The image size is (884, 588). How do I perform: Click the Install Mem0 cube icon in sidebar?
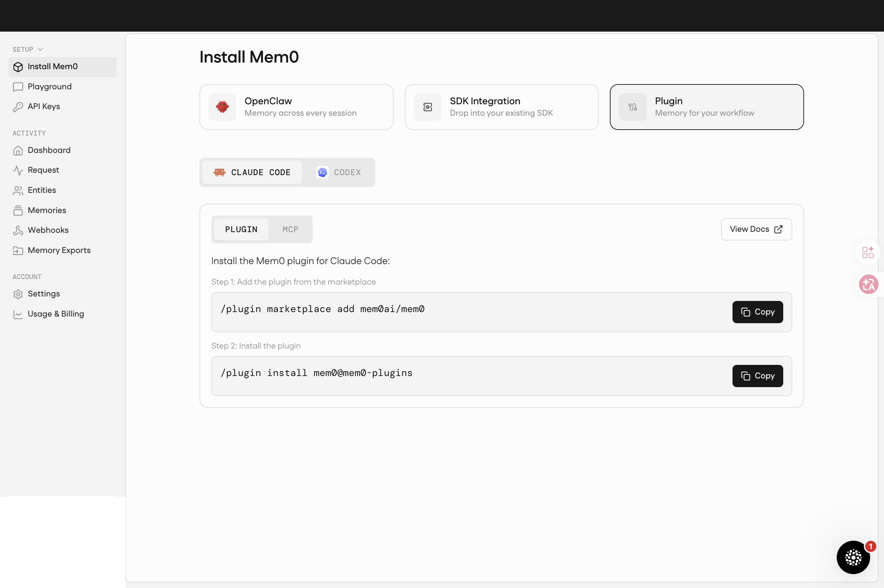18,67
